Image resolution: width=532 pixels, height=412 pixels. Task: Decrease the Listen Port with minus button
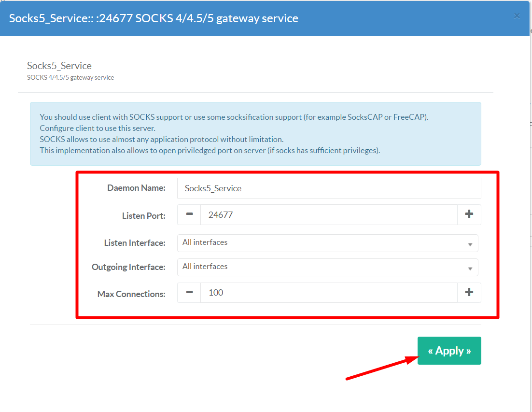point(189,214)
